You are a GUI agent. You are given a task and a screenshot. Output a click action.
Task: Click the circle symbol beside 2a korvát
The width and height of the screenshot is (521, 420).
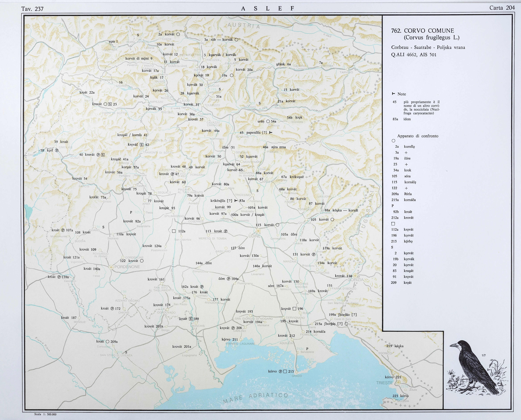178,34
